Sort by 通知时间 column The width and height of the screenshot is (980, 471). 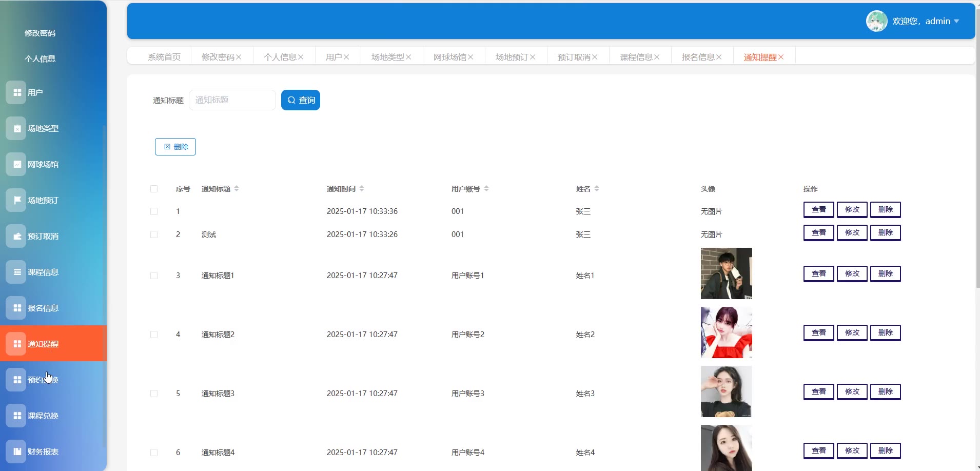pyautogui.click(x=362, y=189)
